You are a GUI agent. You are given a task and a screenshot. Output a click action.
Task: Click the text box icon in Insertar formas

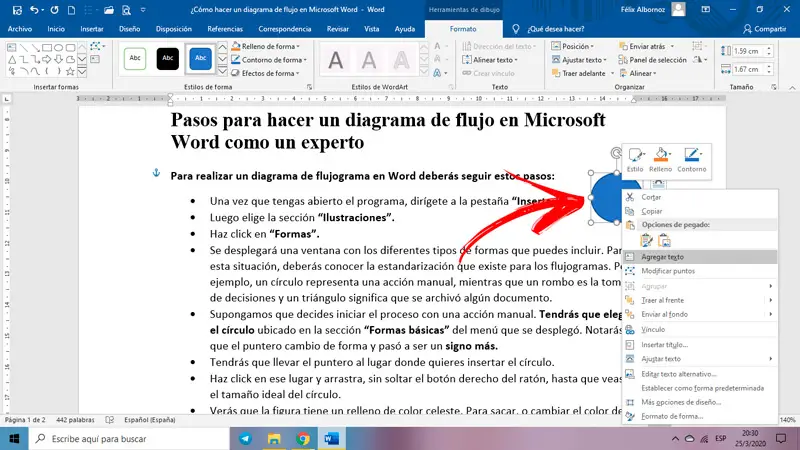tap(12, 47)
